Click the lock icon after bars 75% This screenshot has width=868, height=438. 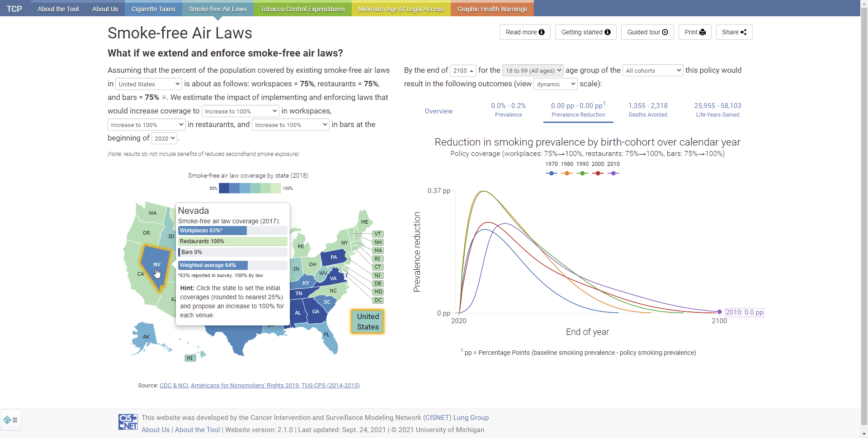164,97
